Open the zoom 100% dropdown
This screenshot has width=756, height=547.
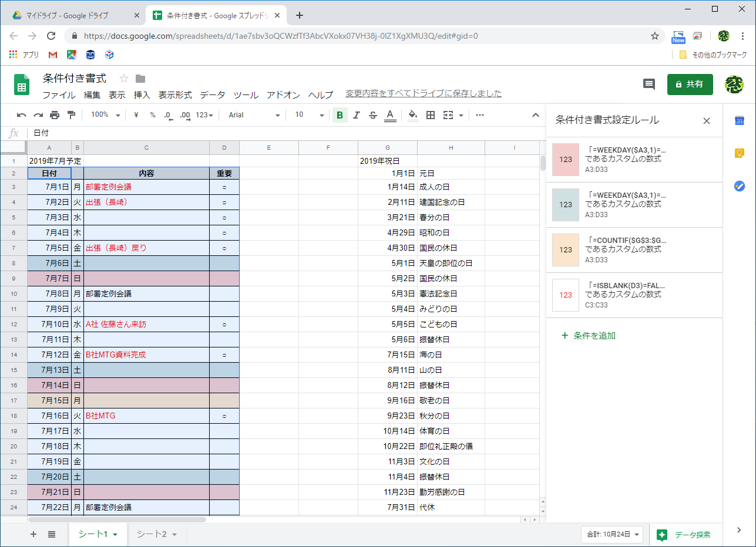106,115
